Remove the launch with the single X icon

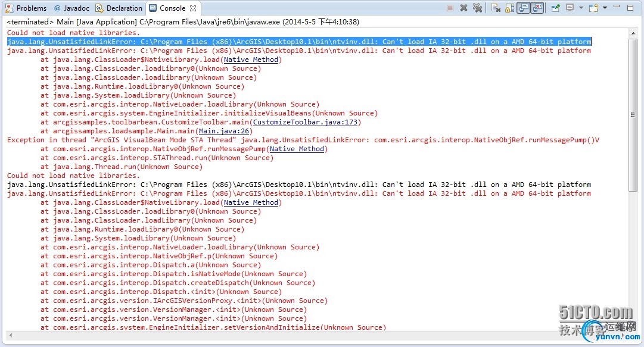tap(463, 8)
